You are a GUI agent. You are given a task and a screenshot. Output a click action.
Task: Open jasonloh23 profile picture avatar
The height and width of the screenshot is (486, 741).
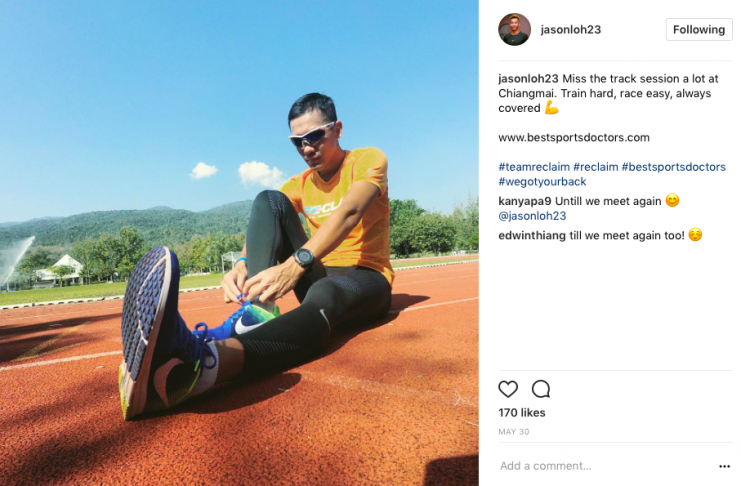pos(514,29)
